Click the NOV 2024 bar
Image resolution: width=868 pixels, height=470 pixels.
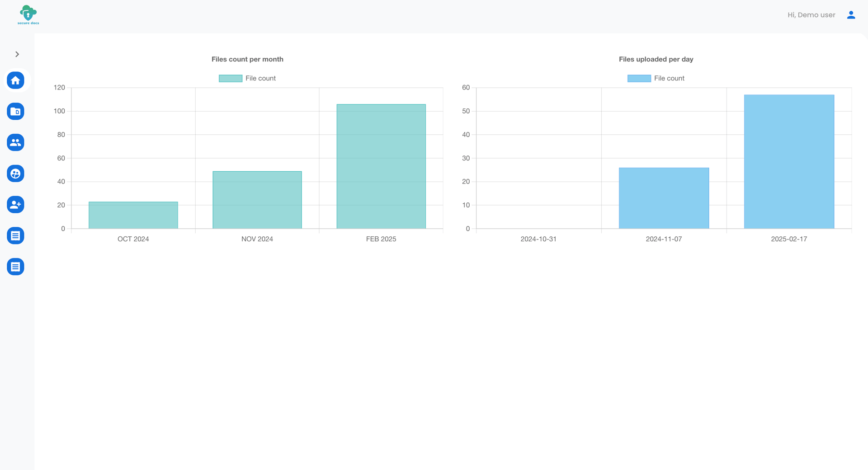(x=257, y=200)
